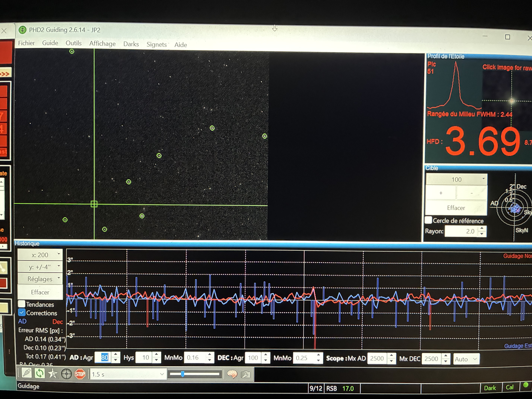Viewport: 532px width, 399px height.
Task: Open the Signets menu
Action: coord(157,45)
